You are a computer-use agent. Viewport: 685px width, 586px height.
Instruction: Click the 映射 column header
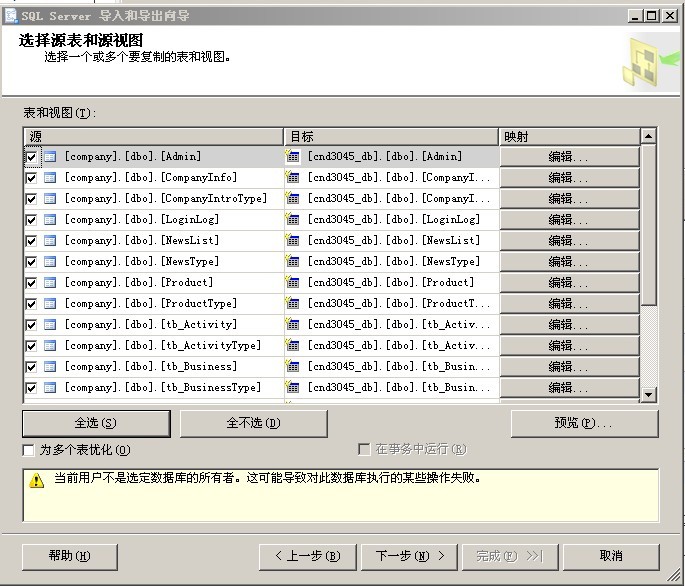569,137
